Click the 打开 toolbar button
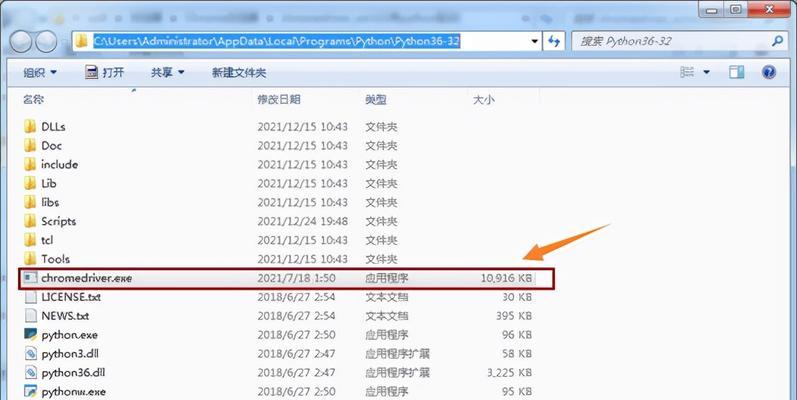Screen dimensions: 797x400 (x=105, y=72)
